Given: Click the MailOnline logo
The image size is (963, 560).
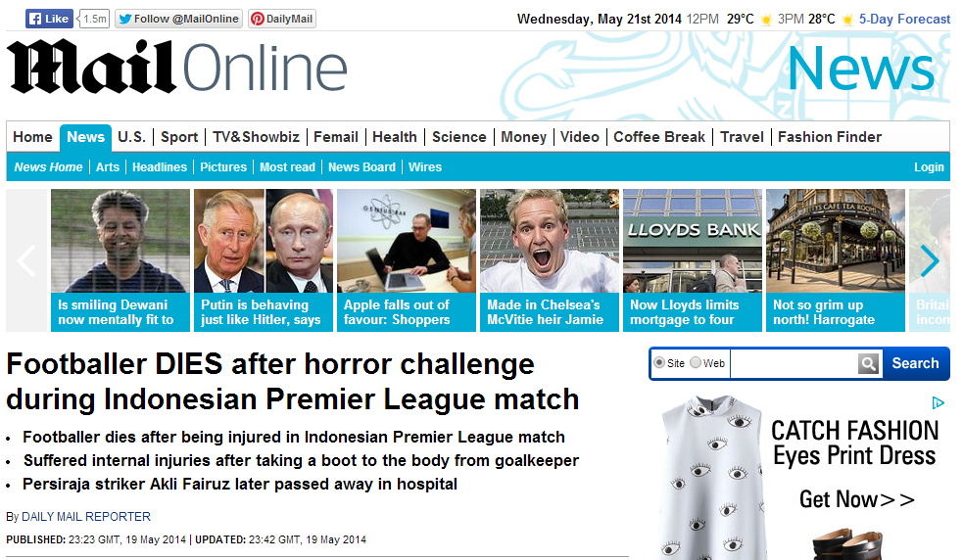Looking at the screenshot, I should [177, 68].
